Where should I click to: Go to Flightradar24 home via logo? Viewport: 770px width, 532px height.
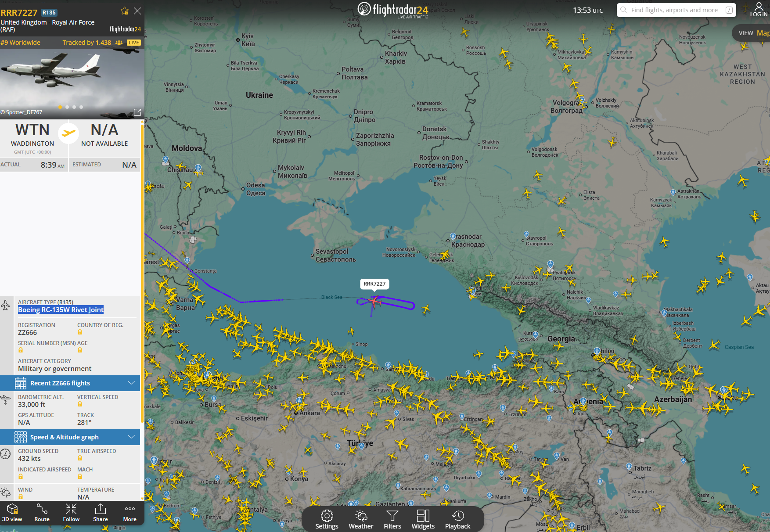click(393, 10)
